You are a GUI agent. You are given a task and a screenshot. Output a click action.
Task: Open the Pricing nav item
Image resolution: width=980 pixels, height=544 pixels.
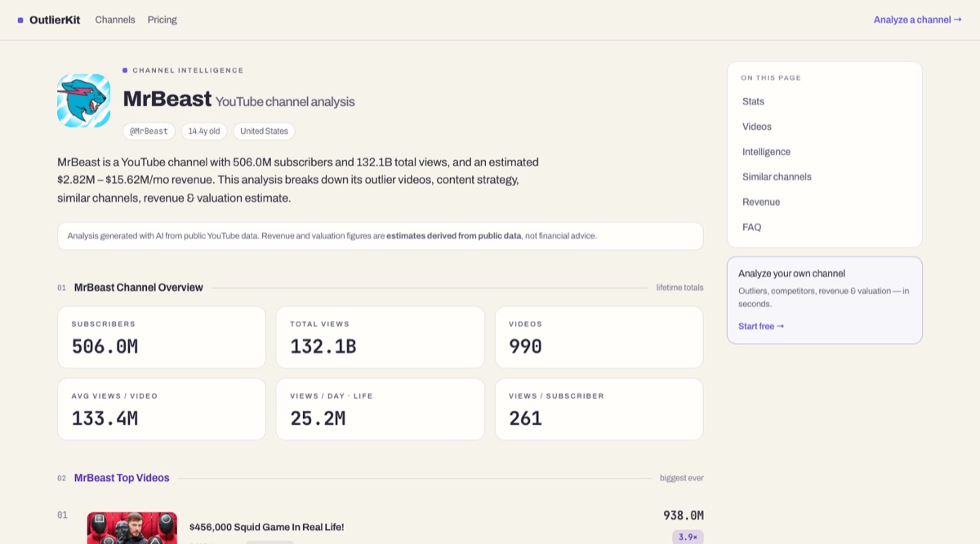(162, 20)
